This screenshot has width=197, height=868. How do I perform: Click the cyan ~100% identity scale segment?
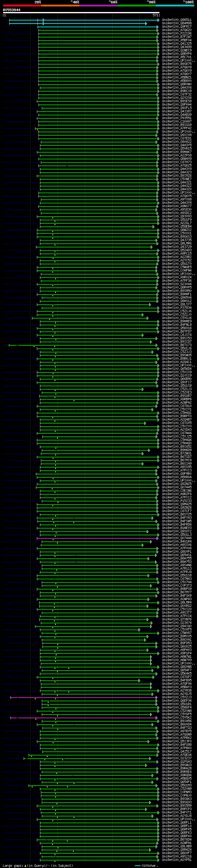click(175, 6)
